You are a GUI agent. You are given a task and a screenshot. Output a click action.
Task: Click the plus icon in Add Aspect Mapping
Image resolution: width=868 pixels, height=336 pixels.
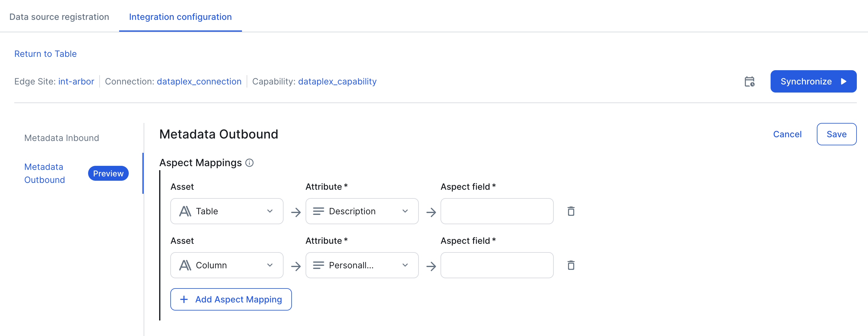(184, 299)
